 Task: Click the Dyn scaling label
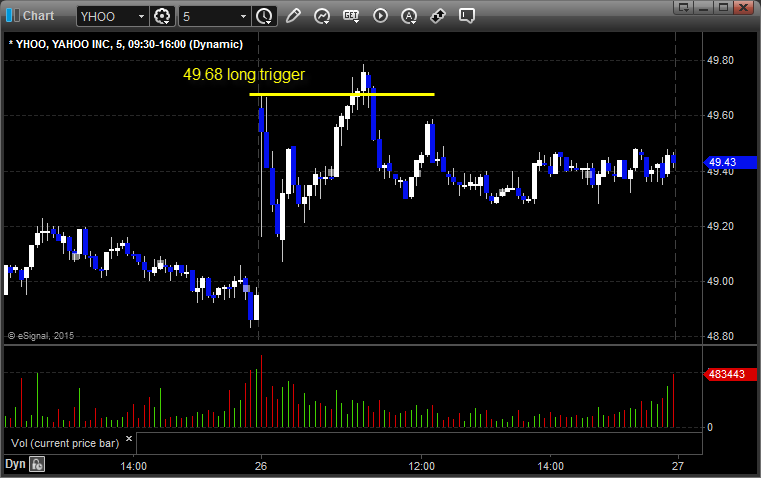(15, 464)
